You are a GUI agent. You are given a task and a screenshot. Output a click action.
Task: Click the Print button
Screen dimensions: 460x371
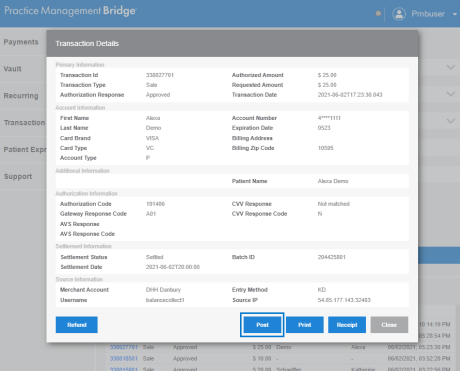(305, 325)
